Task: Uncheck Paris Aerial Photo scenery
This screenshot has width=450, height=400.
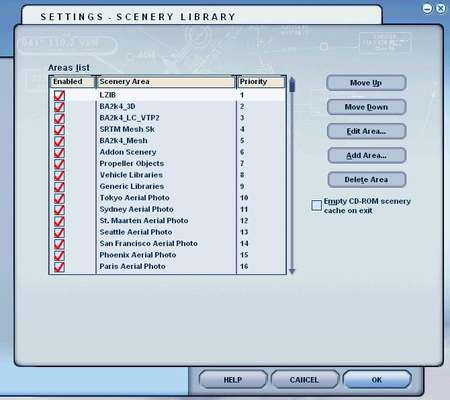Action: [x=59, y=267]
